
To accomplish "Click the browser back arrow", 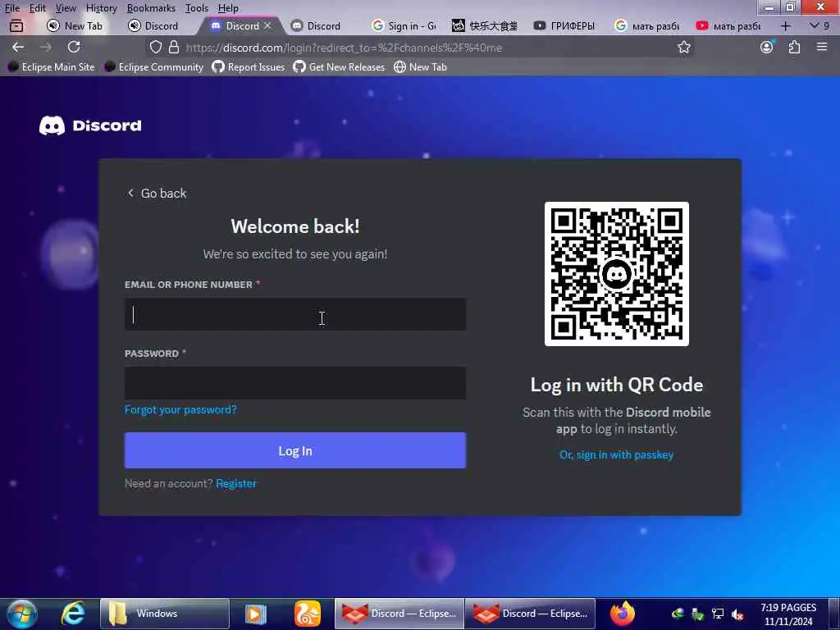I will tap(18, 47).
